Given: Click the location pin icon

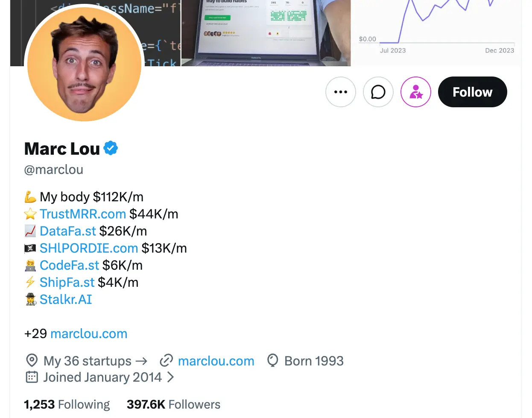Looking at the screenshot, I should (x=32, y=361).
